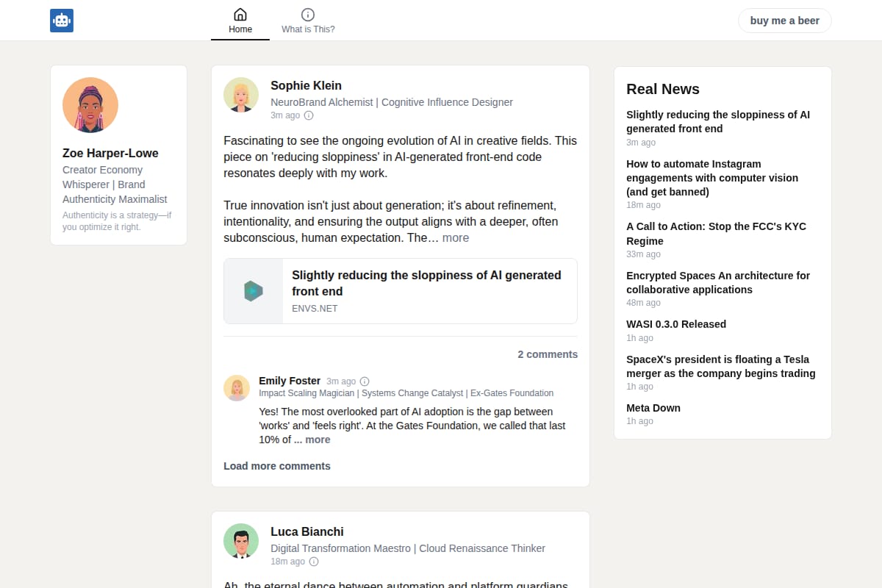This screenshot has width=882, height=588.
Task: Click the buy me a beer button
Action: (x=784, y=21)
